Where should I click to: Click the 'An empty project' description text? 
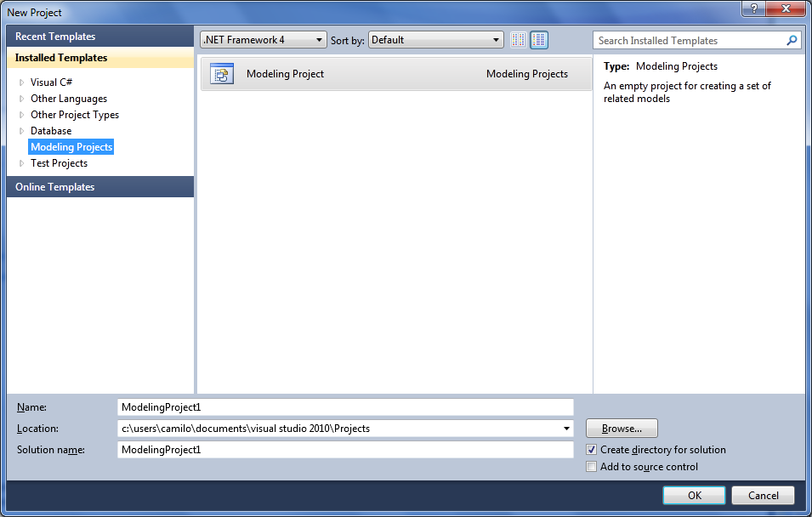687,92
